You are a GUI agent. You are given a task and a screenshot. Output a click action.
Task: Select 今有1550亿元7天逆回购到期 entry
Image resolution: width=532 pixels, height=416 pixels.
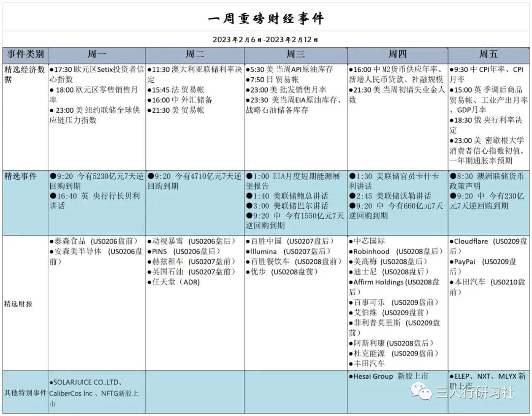click(x=295, y=221)
